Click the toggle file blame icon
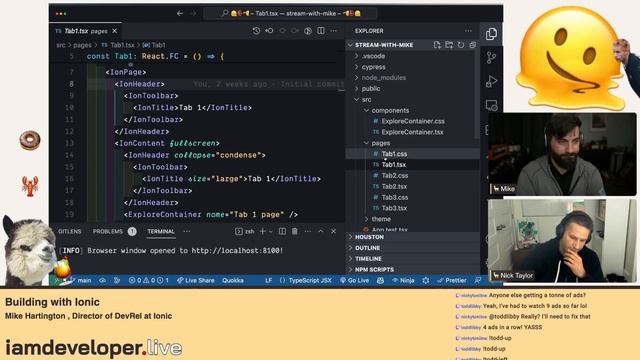The image size is (640, 360). pos(308,31)
